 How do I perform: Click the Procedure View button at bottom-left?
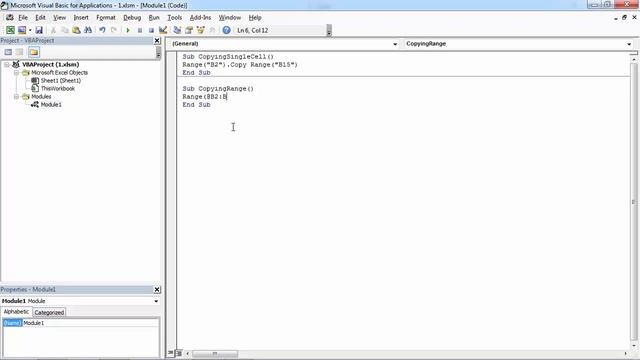pyautogui.click(x=171, y=353)
